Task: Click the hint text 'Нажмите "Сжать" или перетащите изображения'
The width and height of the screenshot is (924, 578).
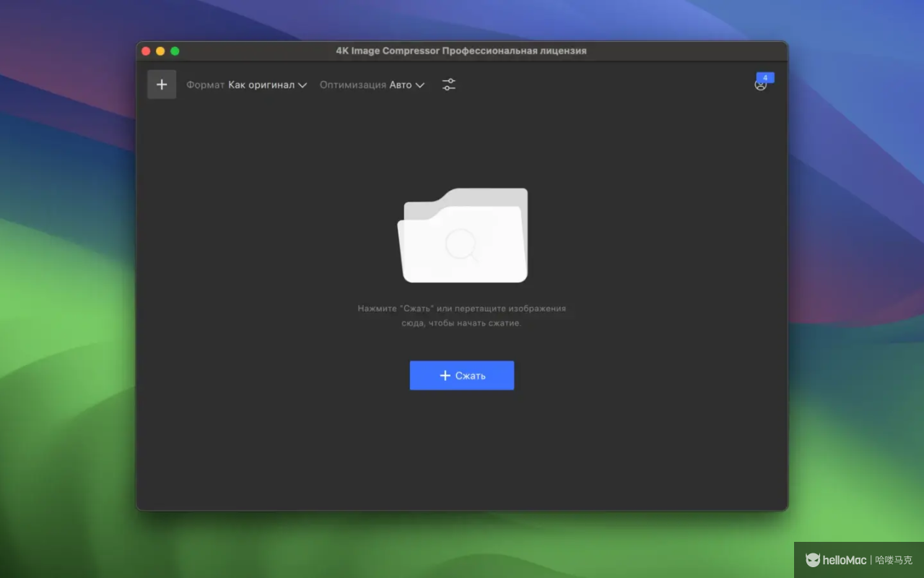Action: 462,309
